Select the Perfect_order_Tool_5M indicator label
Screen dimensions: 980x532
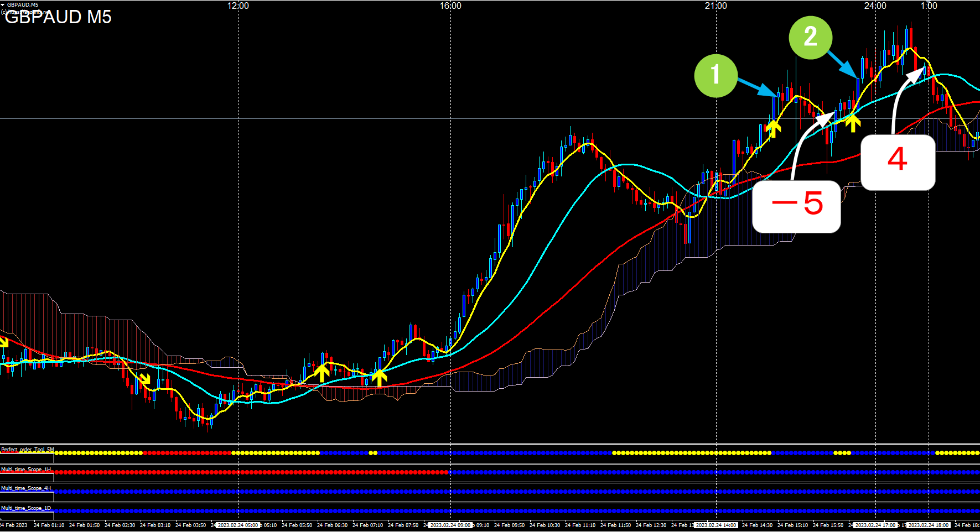pos(28,450)
